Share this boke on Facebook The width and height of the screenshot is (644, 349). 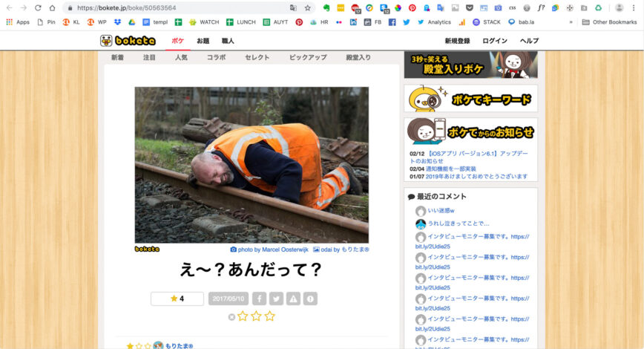coord(260,299)
